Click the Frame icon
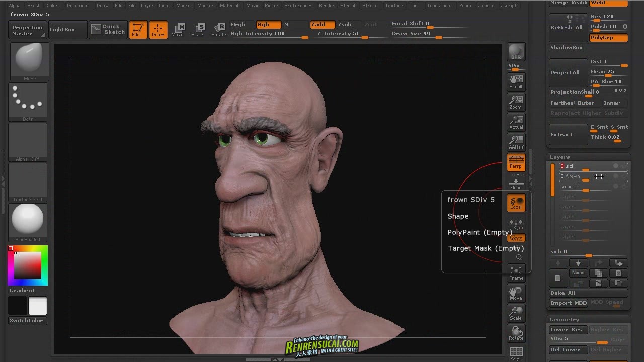 pos(516,273)
